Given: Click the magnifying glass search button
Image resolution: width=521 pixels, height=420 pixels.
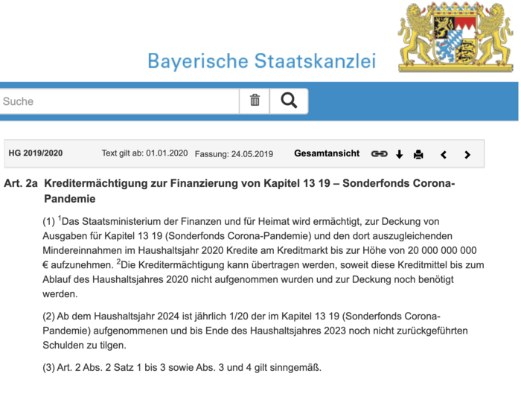Looking at the screenshot, I should pyautogui.click(x=289, y=101).
